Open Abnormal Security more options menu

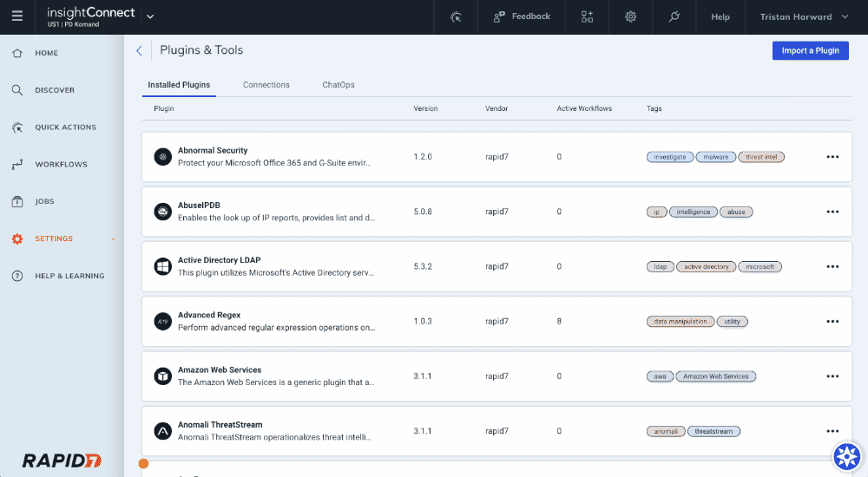pos(832,157)
